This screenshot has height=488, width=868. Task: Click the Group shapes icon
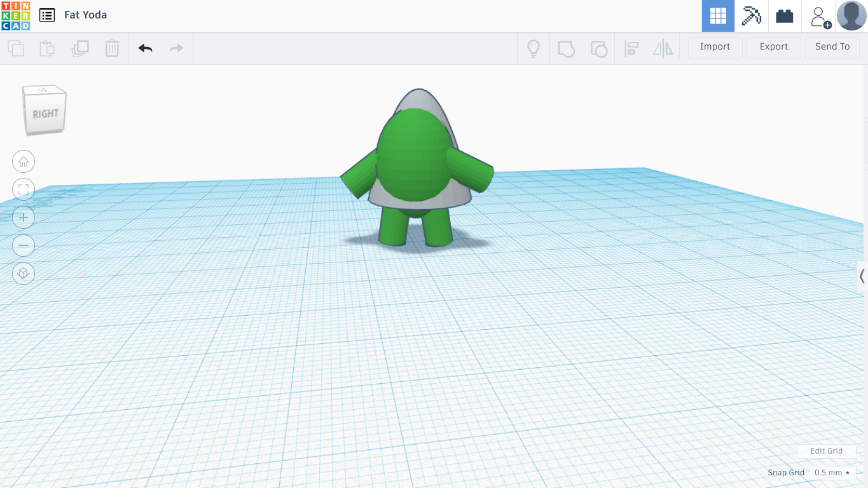pos(566,48)
